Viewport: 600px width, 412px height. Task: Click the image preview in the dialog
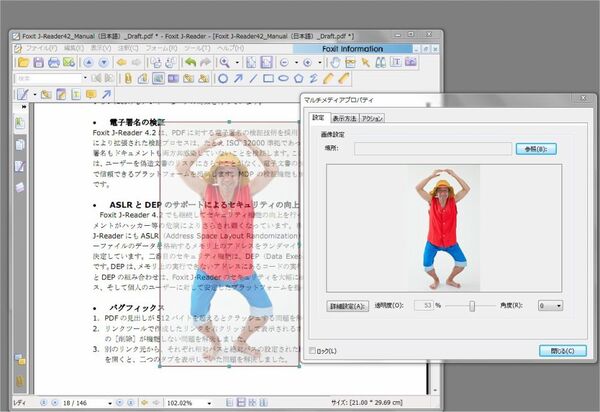[x=444, y=228]
